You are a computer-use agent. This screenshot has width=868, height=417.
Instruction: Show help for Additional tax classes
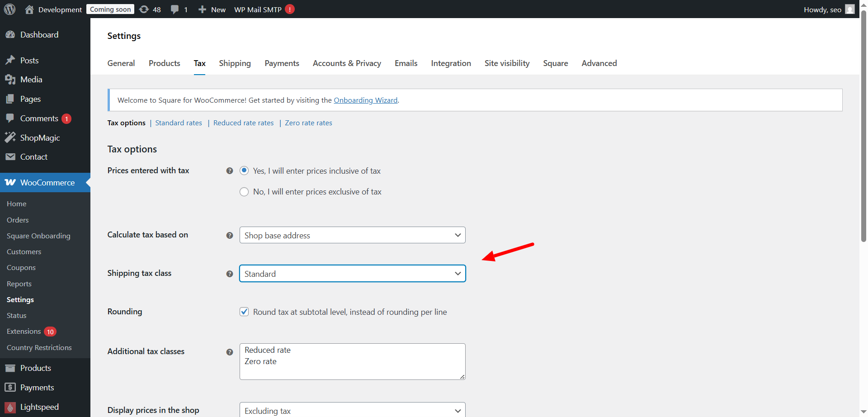pos(230,352)
